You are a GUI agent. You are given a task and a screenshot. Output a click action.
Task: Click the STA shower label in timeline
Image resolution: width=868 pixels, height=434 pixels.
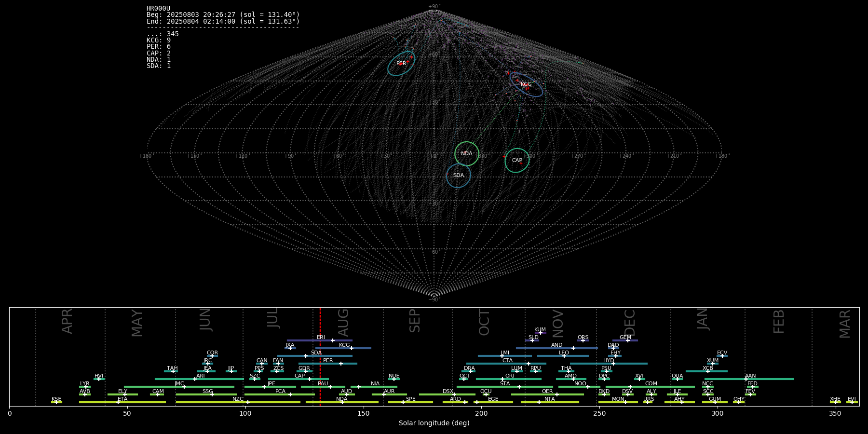tap(505, 384)
